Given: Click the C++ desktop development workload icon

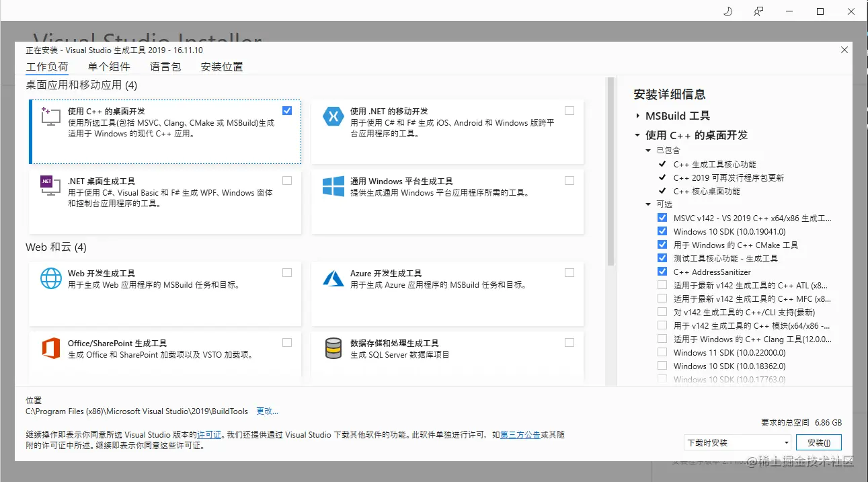Looking at the screenshot, I should click(51, 116).
